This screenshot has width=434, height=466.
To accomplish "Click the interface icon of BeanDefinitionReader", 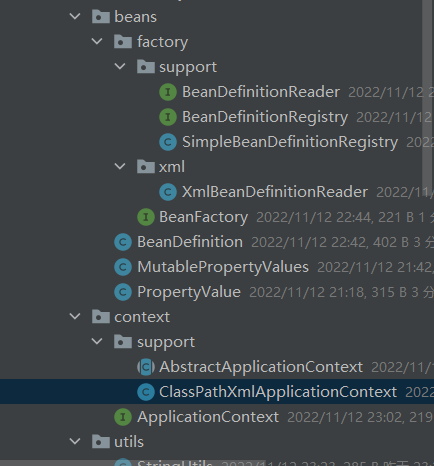I will [x=168, y=92].
